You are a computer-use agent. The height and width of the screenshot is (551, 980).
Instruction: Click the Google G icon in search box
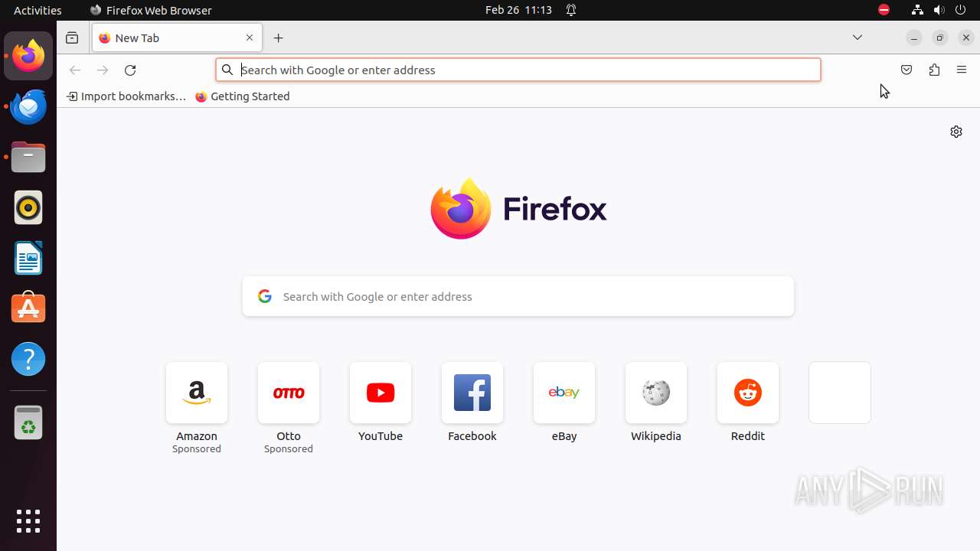(265, 296)
